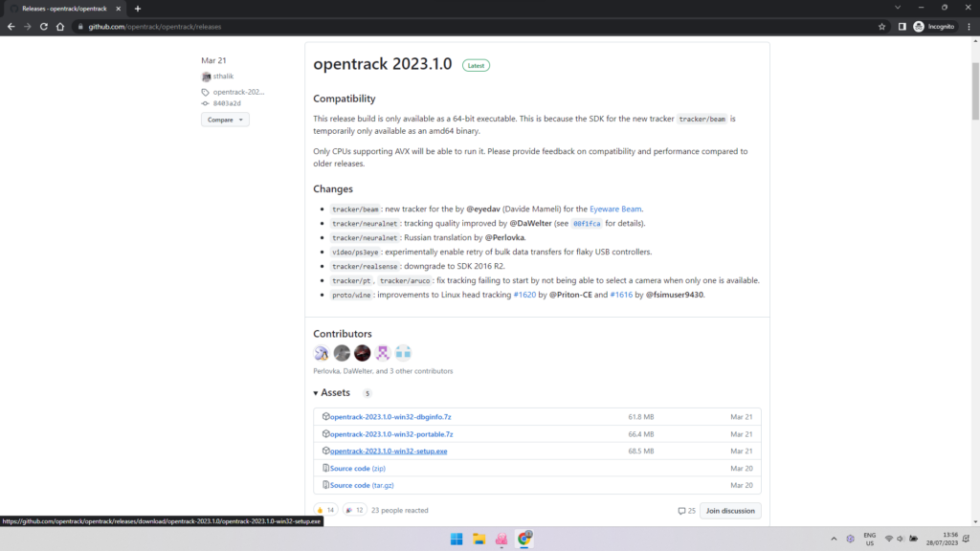Open pull request #1616
The height and width of the screenshot is (551, 980).
click(621, 295)
